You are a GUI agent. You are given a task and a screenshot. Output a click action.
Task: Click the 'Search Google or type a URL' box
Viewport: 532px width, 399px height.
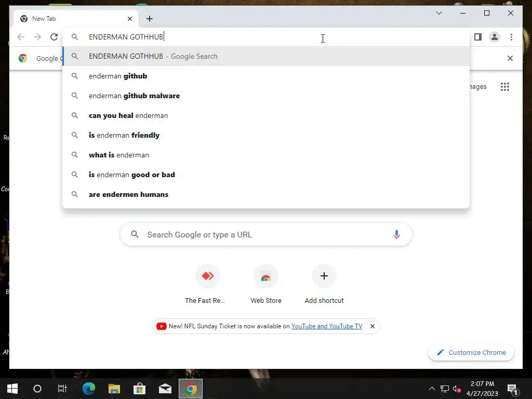click(x=266, y=234)
